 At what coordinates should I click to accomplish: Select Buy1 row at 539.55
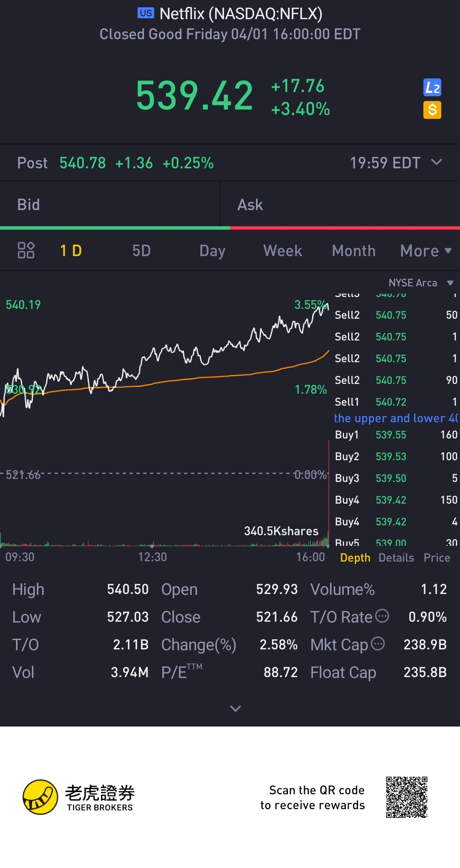[x=396, y=435]
